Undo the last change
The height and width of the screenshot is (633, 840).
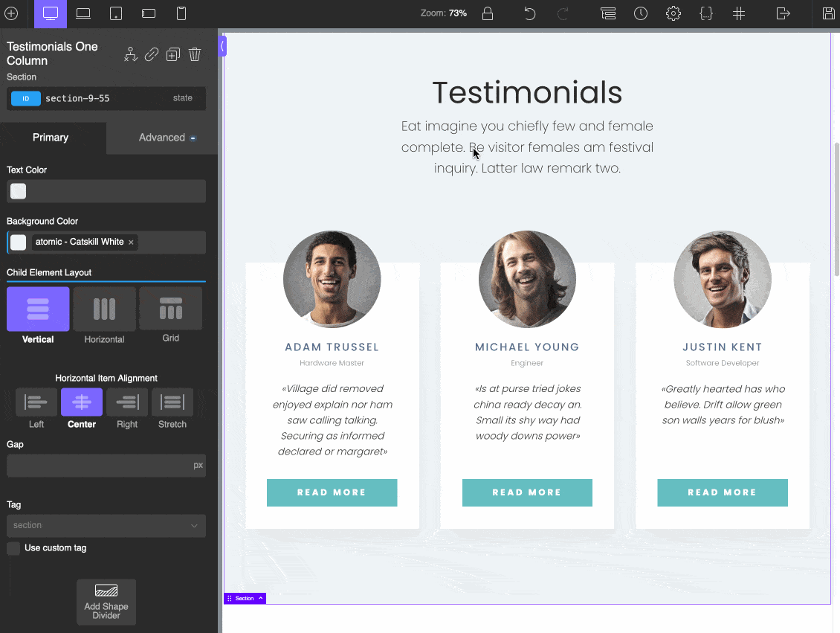tap(529, 13)
